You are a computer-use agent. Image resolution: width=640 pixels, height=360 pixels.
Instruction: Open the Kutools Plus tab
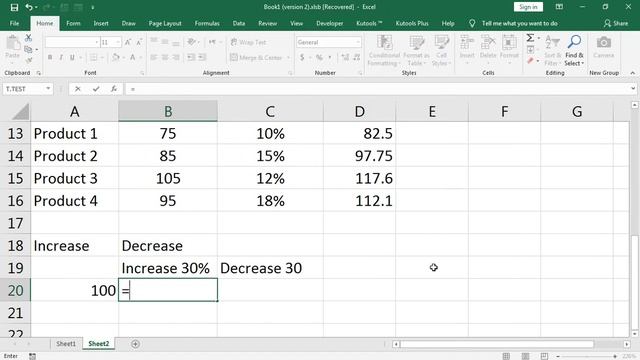412,23
